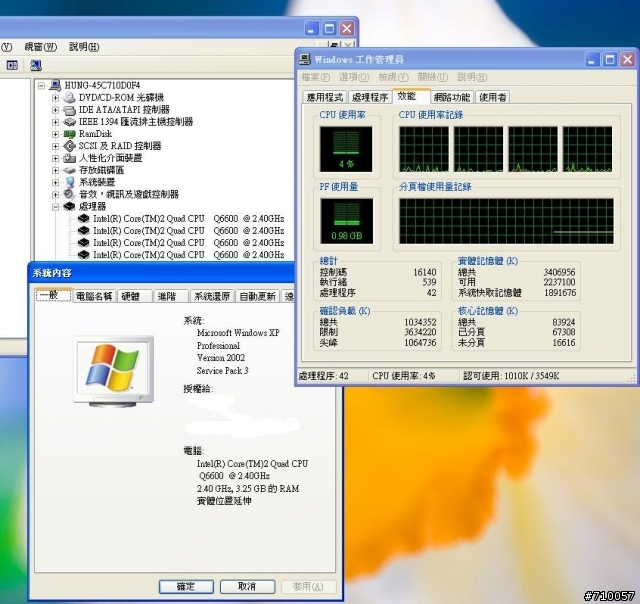The height and width of the screenshot is (604, 640).
Task: Click the first Q6600 processor chip icon
Action: click(x=84, y=218)
